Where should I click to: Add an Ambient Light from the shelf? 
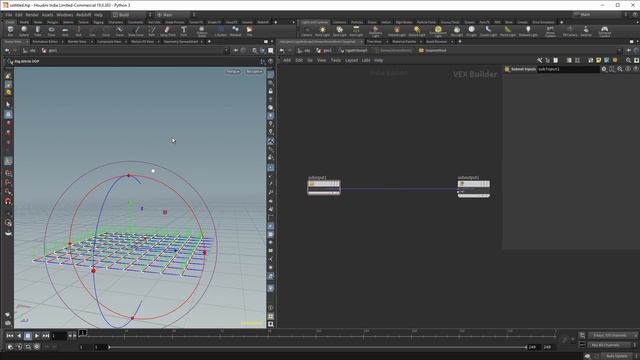pyautogui.click(x=528, y=31)
